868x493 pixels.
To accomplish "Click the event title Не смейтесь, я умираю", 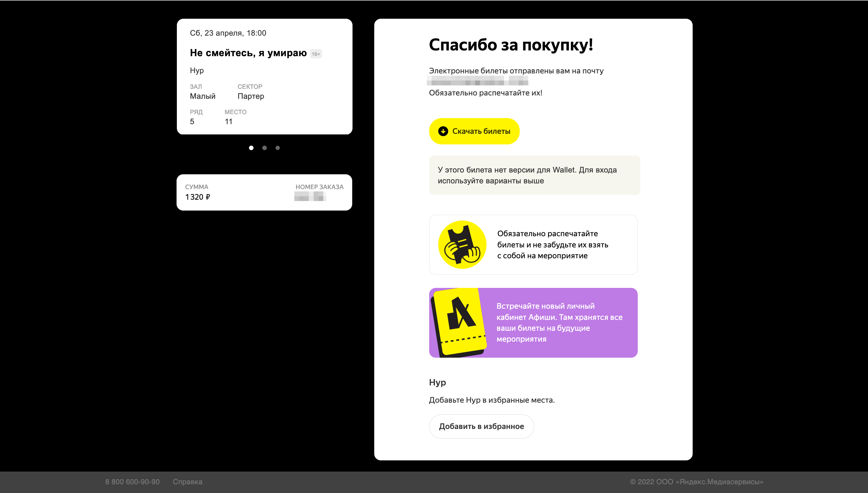I will tap(248, 53).
